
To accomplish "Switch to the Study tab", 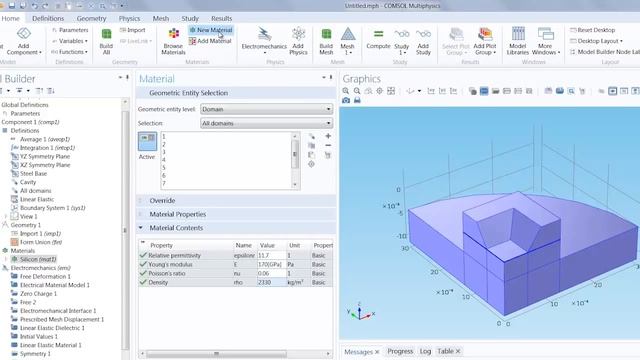I will click(190, 18).
